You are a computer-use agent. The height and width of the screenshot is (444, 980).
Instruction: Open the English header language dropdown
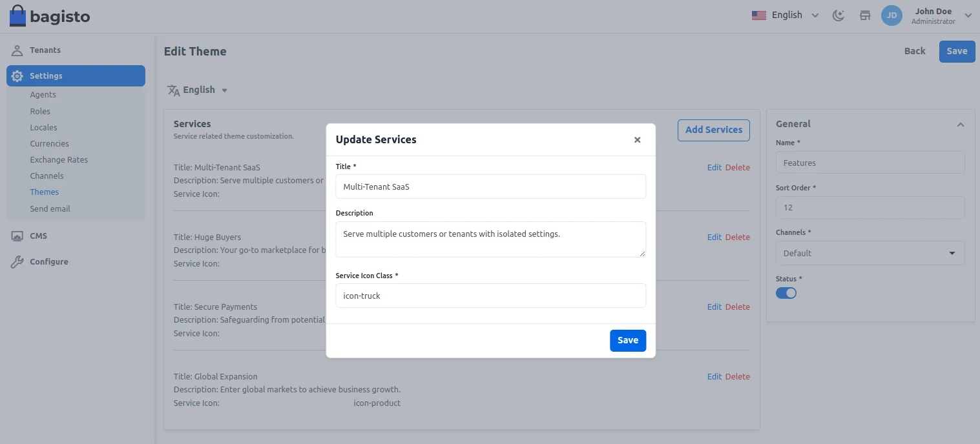786,15
